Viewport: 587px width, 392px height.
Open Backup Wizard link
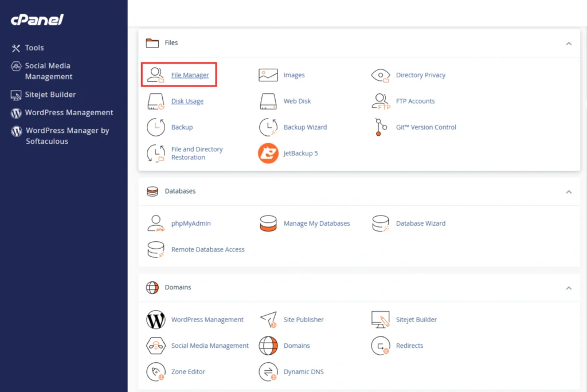point(305,127)
